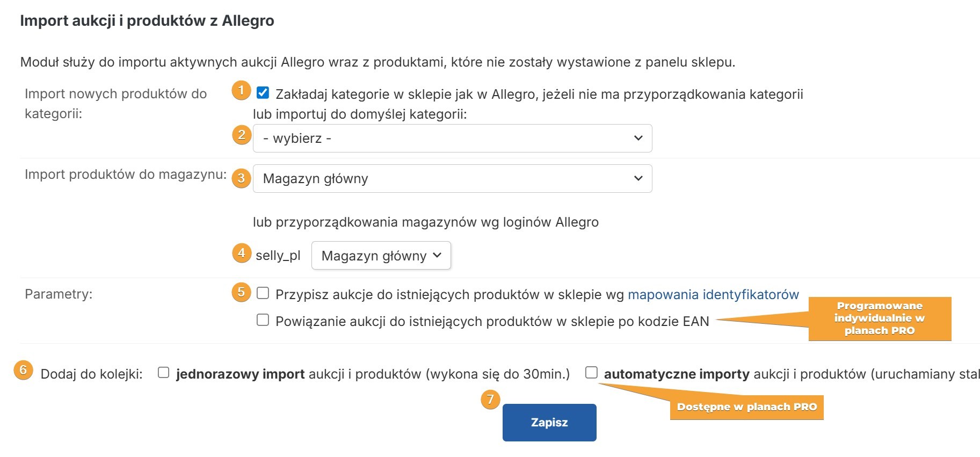Uncheck 'Zakładaj kategorie w sklepie jak w Allegro'
The height and width of the screenshot is (457, 980).
[263, 93]
